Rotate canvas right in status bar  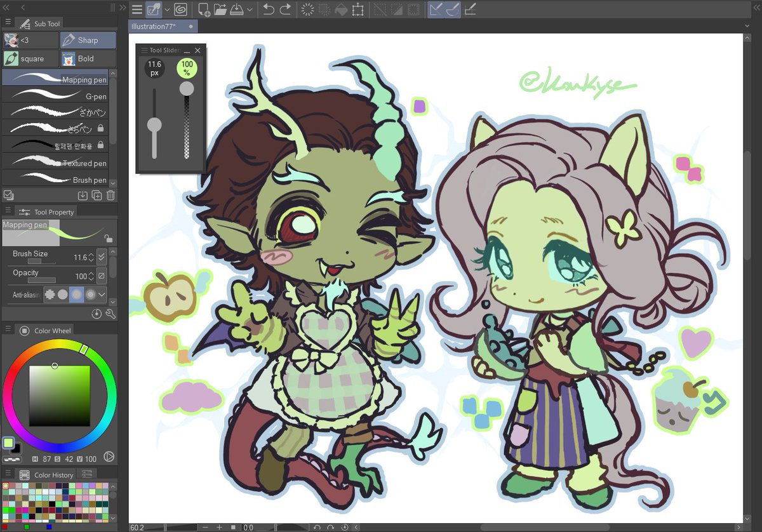coord(330,527)
